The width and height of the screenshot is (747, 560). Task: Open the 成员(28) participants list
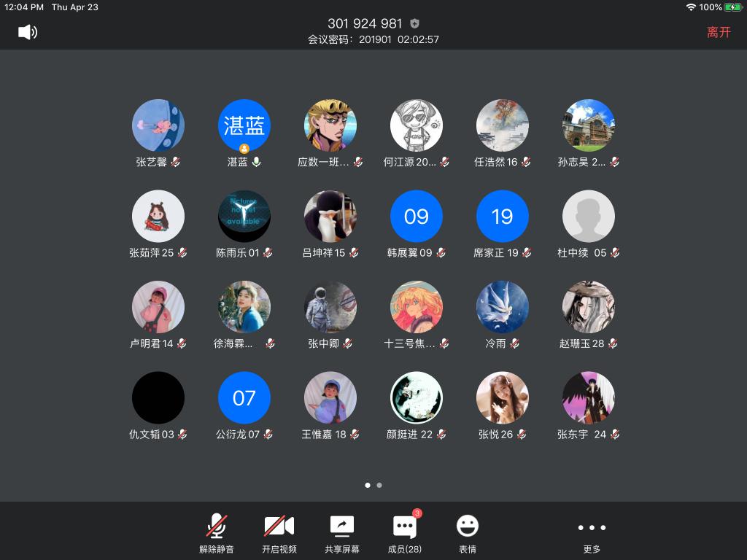[404, 533]
